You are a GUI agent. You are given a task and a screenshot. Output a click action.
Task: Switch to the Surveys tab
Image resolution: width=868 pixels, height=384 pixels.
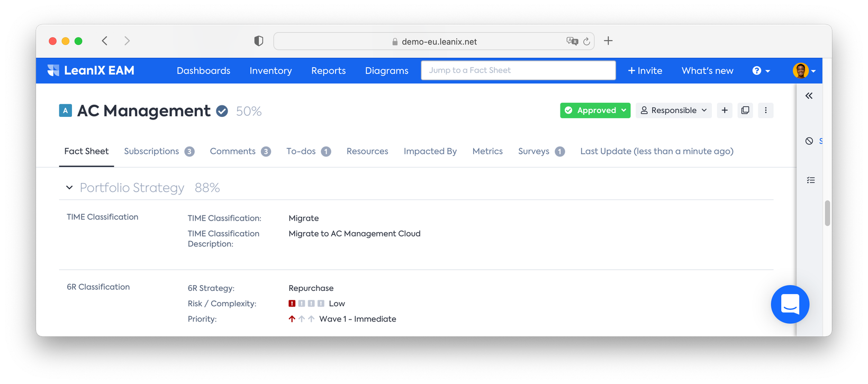(541, 151)
